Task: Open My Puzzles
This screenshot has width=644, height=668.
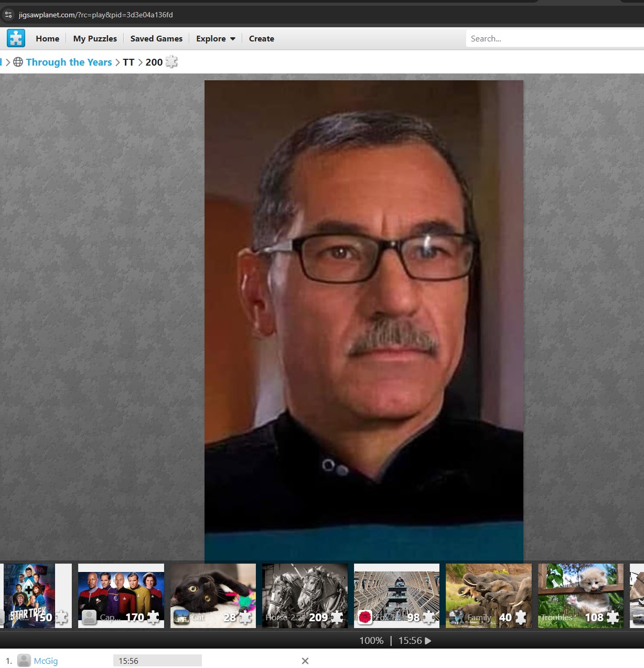Action: [x=95, y=38]
